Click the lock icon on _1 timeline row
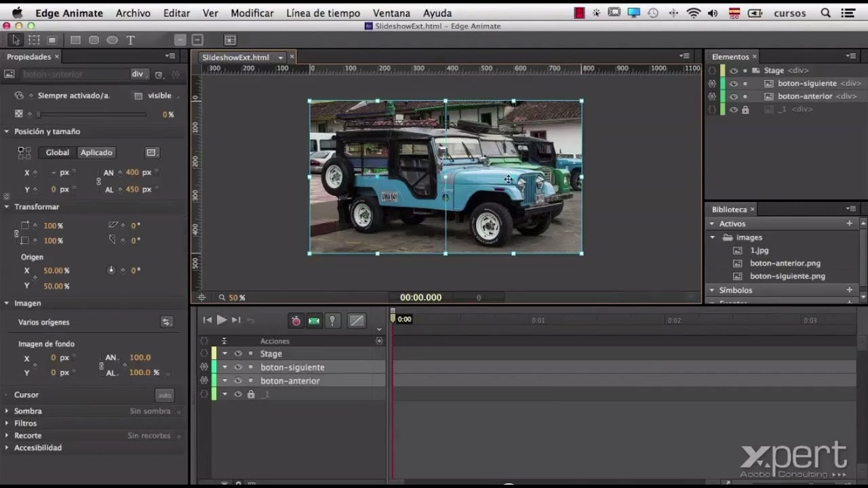This screenshot has width=868, height=488. click(251, 394)
